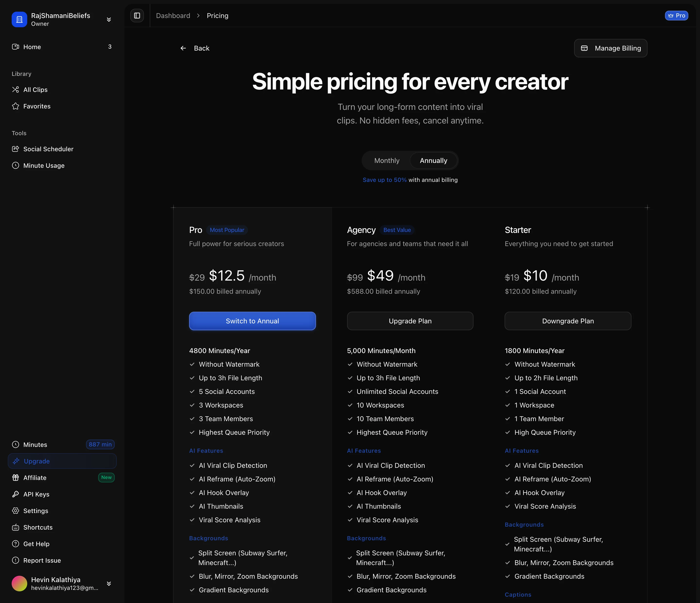
Task: Click the Best Value badge
Action: point(397,230)
